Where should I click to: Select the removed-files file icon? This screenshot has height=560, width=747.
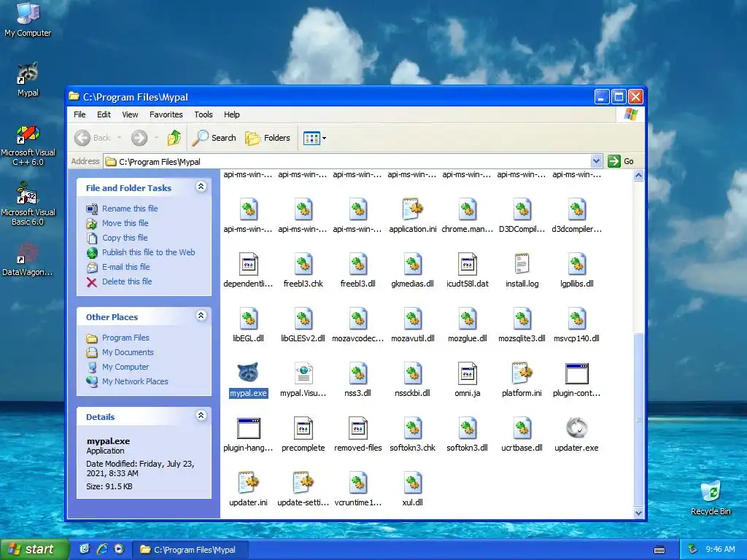tap(357, 427)
